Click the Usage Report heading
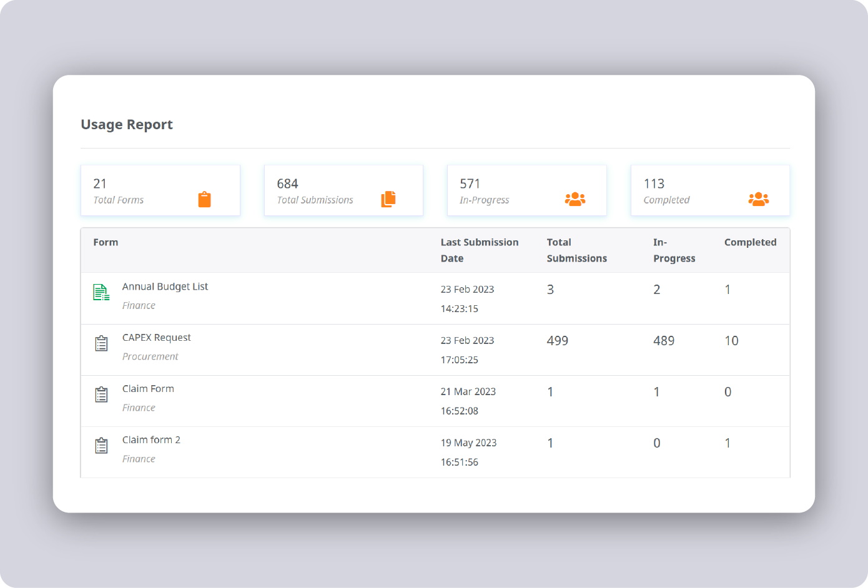The width and height of the screenshot is (868, 588). [126, 124]
